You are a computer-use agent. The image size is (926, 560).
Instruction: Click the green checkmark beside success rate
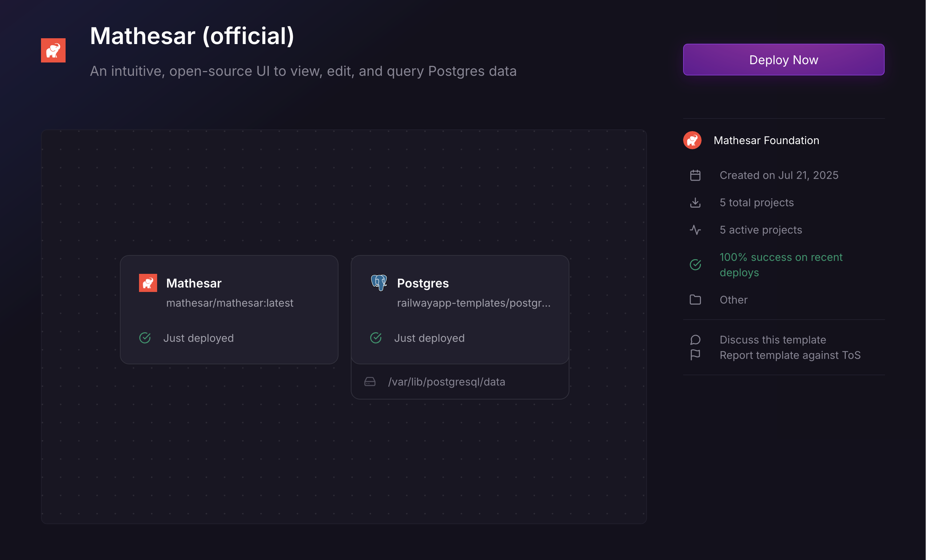point(695,265)
